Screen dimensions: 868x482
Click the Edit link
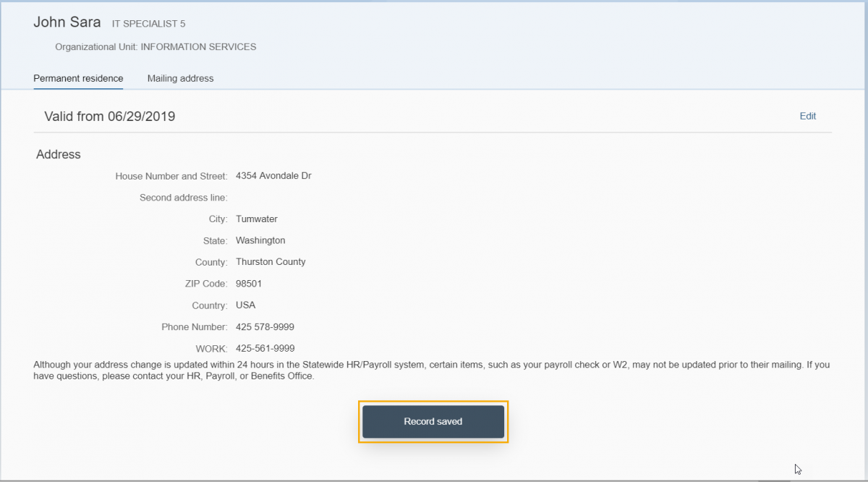click(807, 116)
